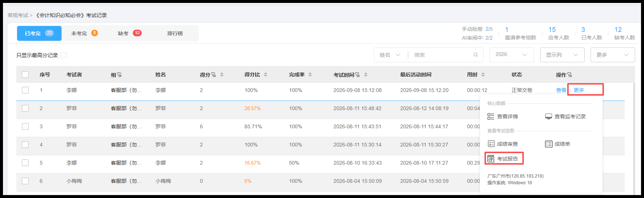Click 3 已考人数 statistic
The height and width of the screenshot is (198, 644).
[x=591, y=33]
